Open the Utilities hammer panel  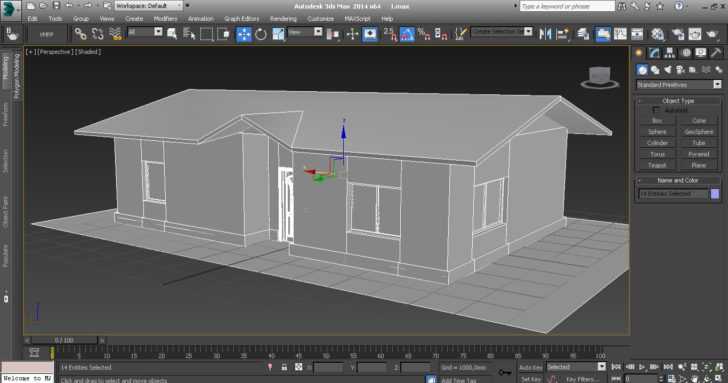point(715,53)
